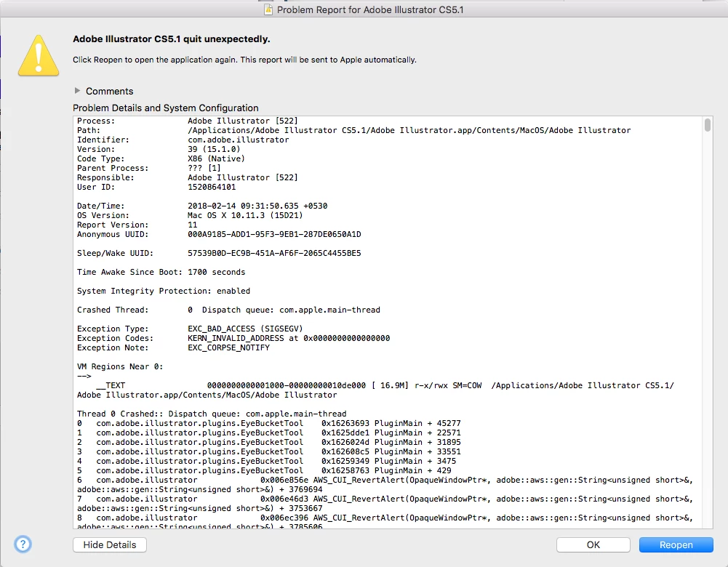Click stack frame 'PluginMain + 31895'
This screenshot has height=567, width=728.
(417, 442)
